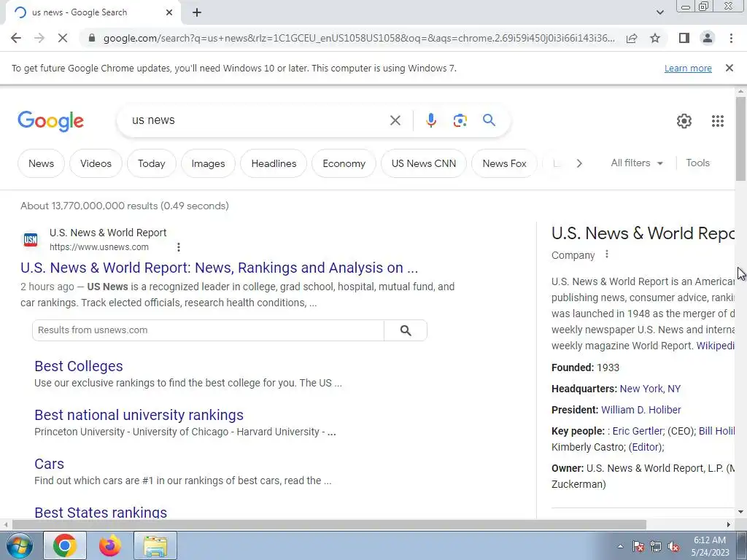This screenshot has width=747, height=560.
Task: Open the Windows Start menu
Action: [19, 545]
